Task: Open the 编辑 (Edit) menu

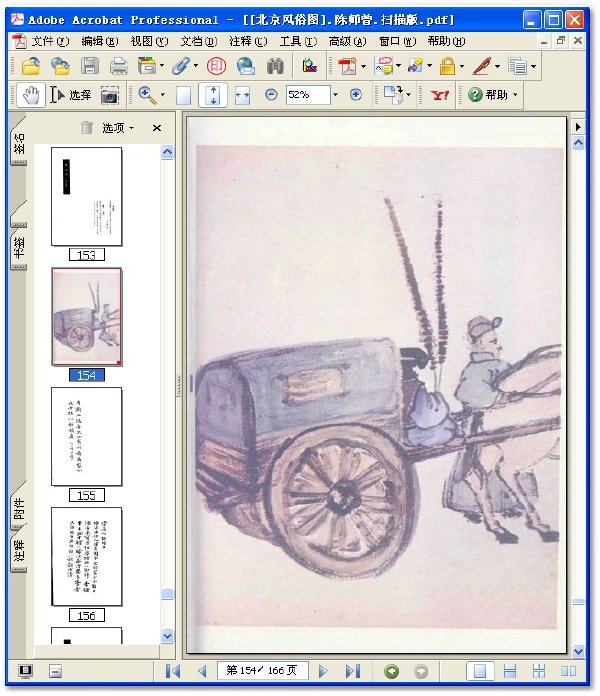Action: click(99, 41)
